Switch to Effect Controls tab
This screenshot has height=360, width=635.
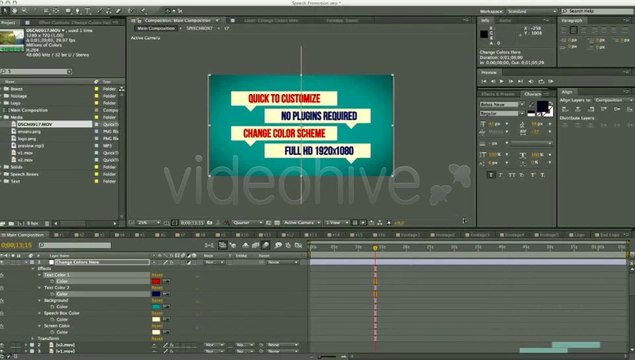[76, 23]
